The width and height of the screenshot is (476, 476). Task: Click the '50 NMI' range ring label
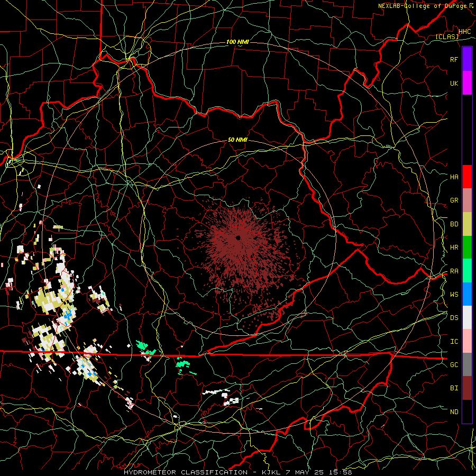click(x=237, y=140)
